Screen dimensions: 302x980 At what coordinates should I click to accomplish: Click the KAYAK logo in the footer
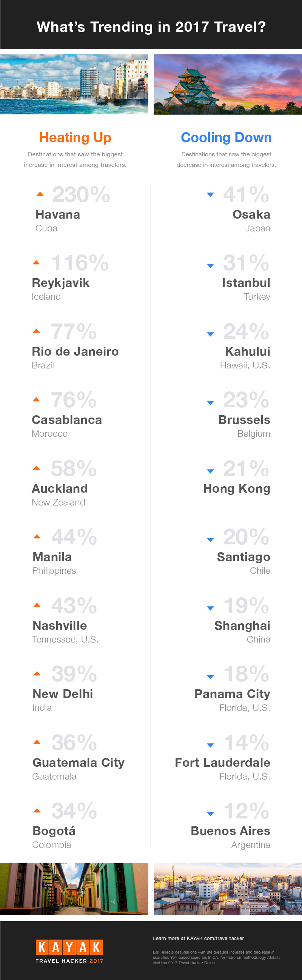(x=69, y=950)
